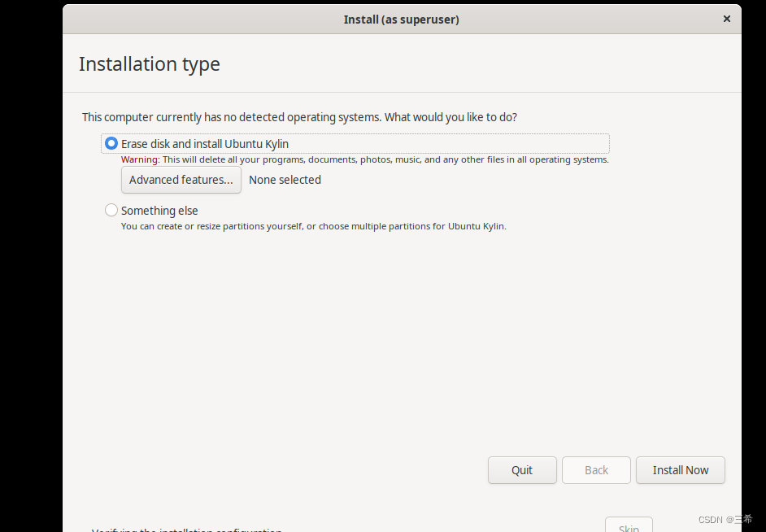This screenshot has height=532, width=766.
Task: Click the red Warning label
Action: tap(140, 159)
